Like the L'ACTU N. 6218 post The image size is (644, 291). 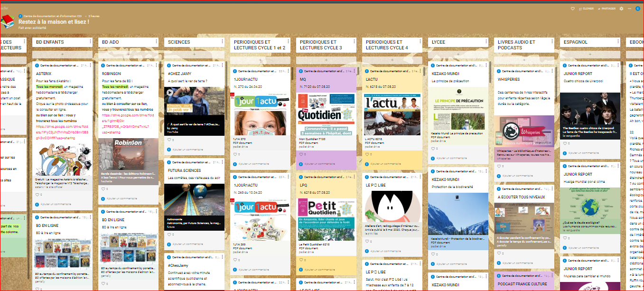(x=367, y=154)
